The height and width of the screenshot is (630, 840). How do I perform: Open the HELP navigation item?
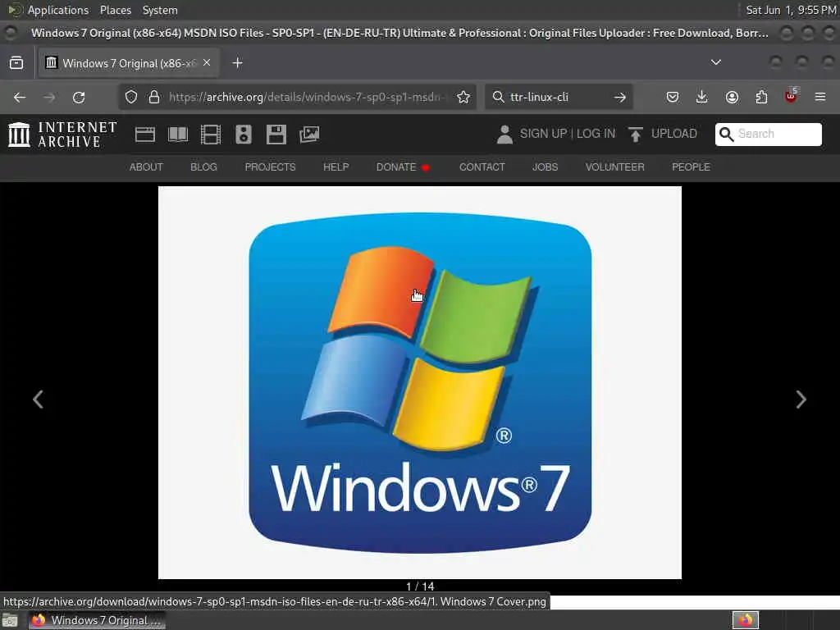click(336, 167)
